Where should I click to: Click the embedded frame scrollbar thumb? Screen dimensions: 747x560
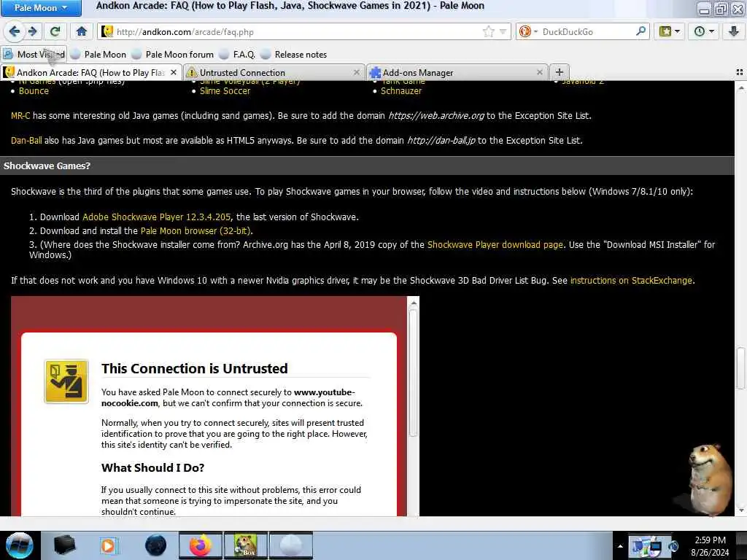pos(413,373)
